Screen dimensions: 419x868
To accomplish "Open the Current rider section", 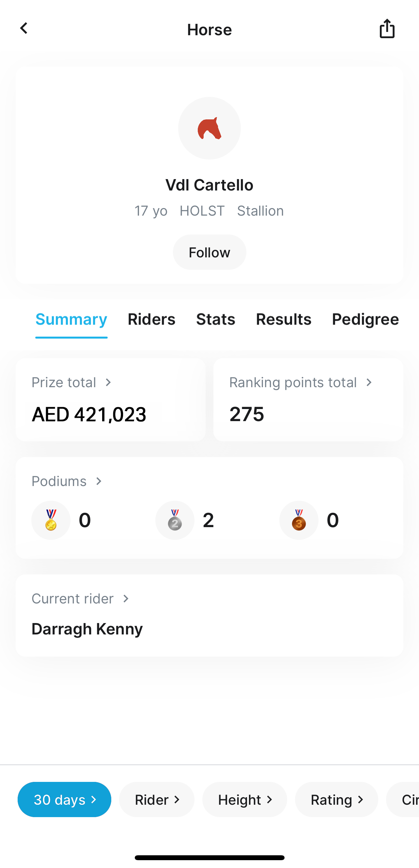I will 80,599.
